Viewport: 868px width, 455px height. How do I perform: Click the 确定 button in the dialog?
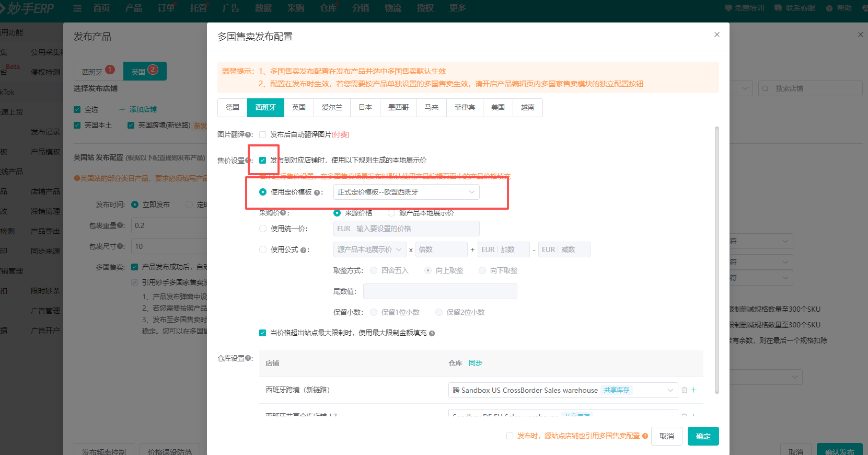tap(703, 436)
